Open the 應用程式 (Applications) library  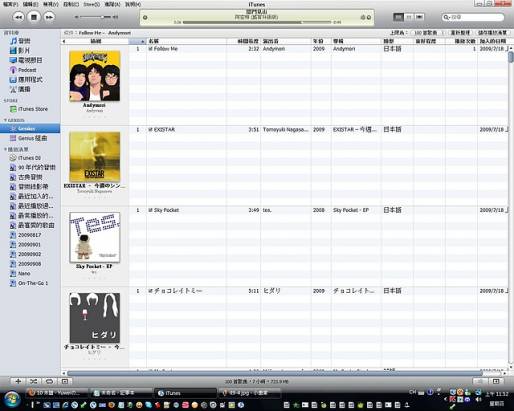26,80
